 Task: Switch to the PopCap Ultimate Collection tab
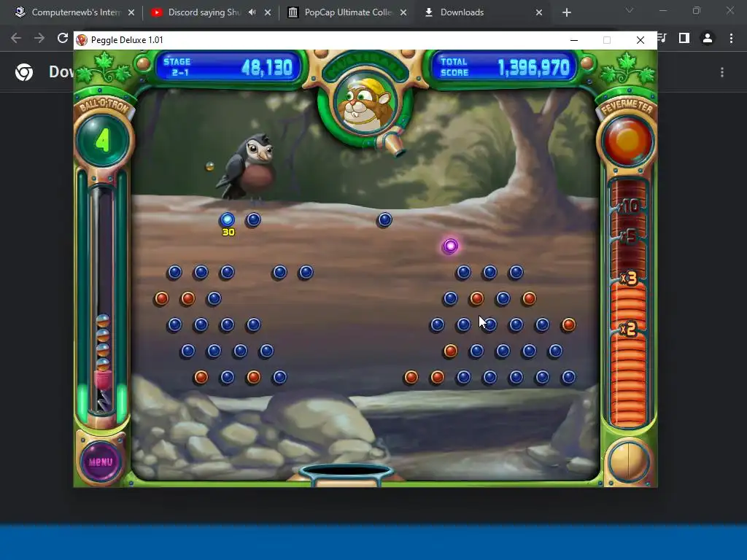(348, 12)
